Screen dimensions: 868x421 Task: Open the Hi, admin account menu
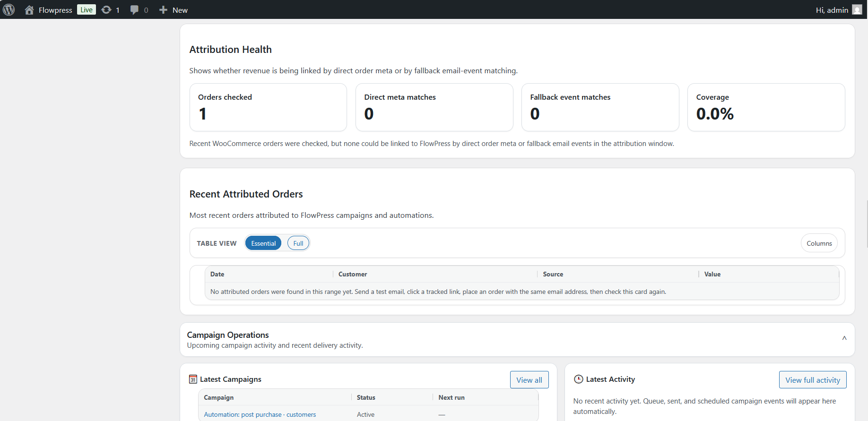tap(839, 10)
